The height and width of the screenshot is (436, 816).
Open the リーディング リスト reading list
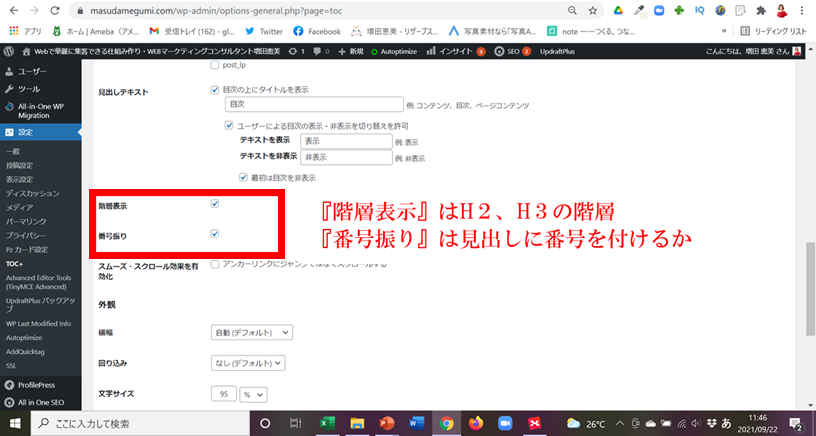pos(773,31)
